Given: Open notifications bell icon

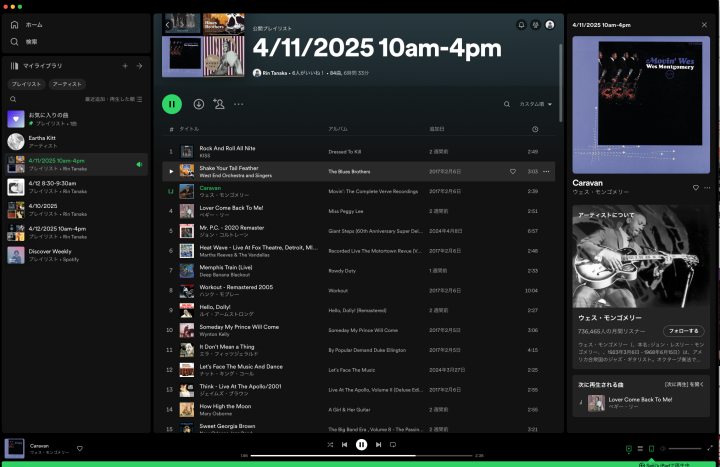Looking at the screenshot, I should click(521, 25).
